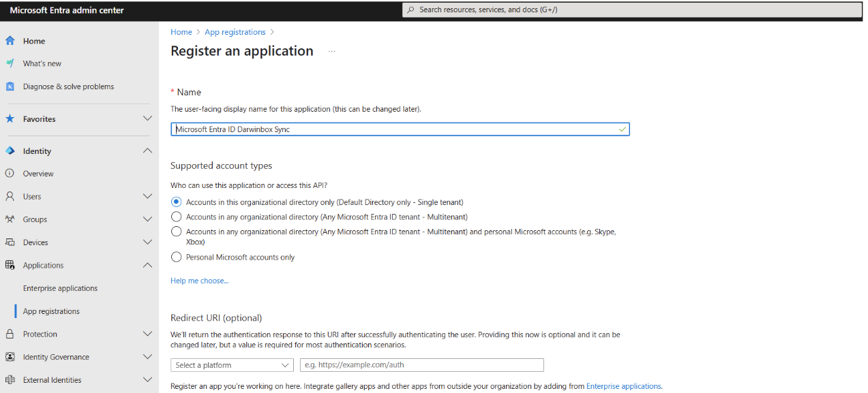Open Diagnose & solve problems icon
The image size is (868, 393).
pos(10,87)
